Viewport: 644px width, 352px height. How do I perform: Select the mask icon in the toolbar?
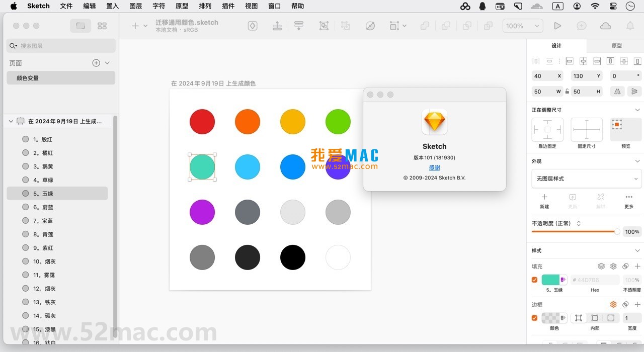pyautogui.click(x=371, y=26)
